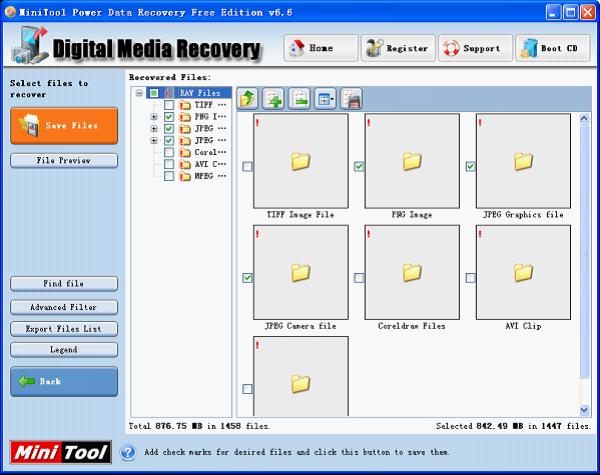
Task: Click the scrollbar down arrow
Action: [x=584, y=410]
